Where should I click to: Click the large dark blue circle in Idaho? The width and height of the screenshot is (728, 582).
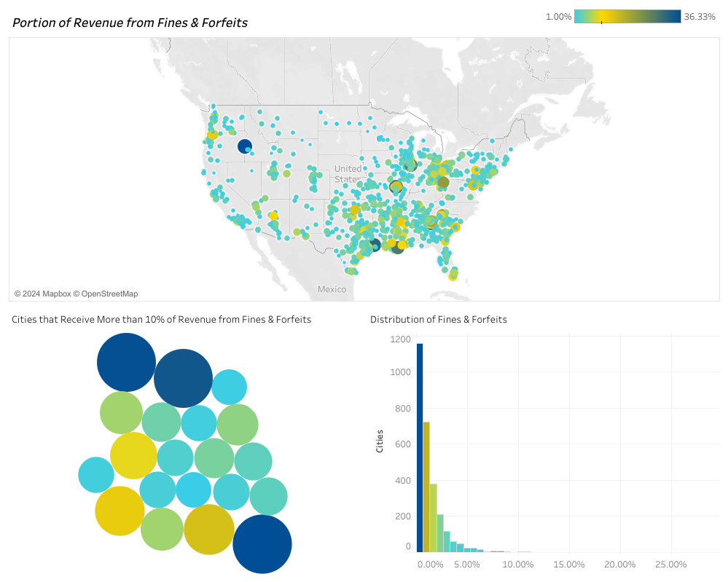[245, 146]
